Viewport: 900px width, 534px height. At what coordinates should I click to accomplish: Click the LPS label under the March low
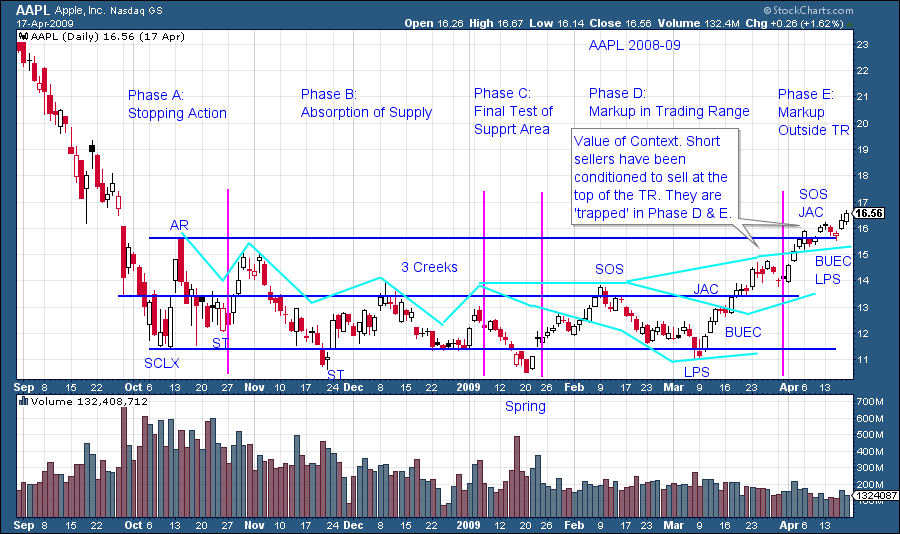(x=697, y=372)
